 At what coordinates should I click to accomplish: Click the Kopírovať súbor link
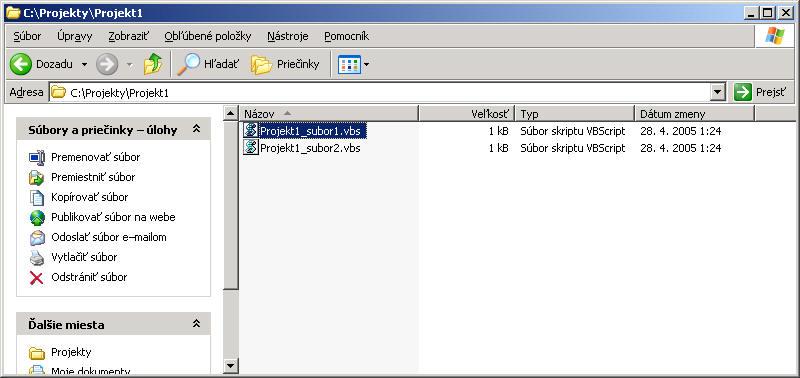[x=90, y=197]
